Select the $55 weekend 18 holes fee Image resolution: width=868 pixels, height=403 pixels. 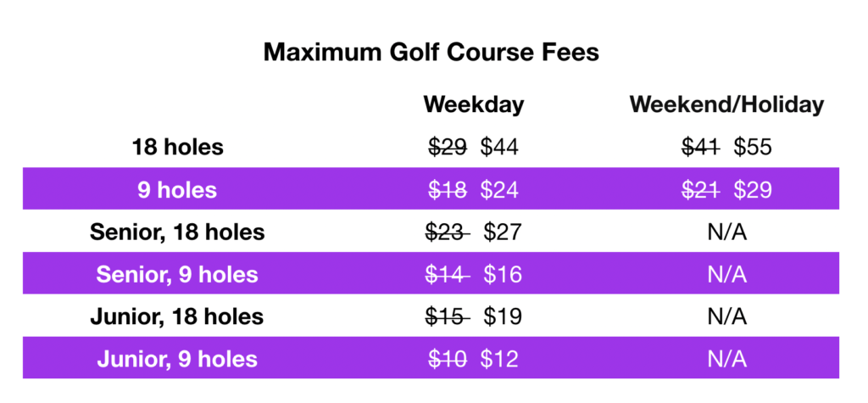click(753, 147)
